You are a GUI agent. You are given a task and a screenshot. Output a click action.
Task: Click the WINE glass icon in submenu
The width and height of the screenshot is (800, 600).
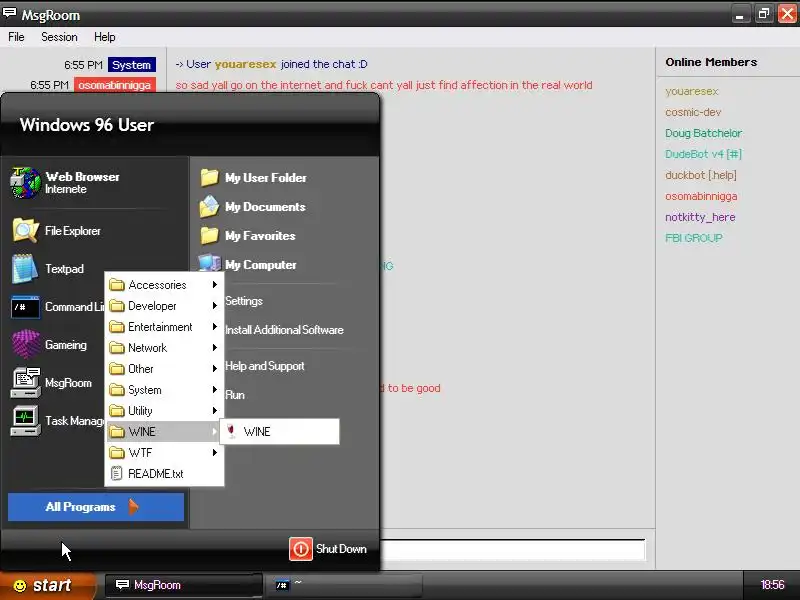[x=231, y=431]
